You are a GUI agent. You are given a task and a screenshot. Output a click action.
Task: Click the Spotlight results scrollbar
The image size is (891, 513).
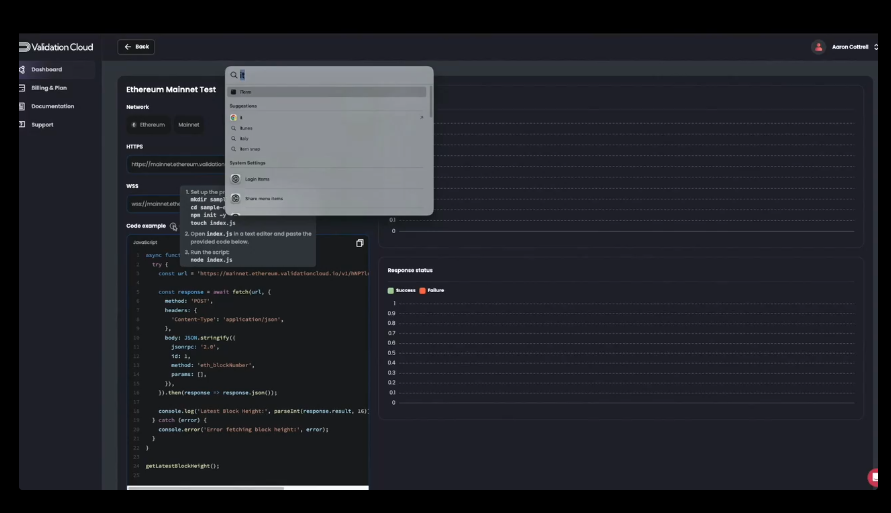(431, 101)
